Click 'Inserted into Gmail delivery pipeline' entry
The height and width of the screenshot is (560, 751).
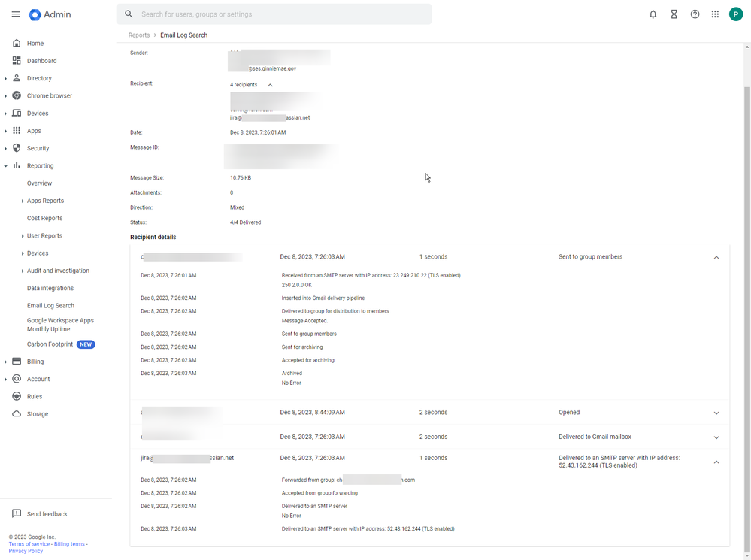323,298
